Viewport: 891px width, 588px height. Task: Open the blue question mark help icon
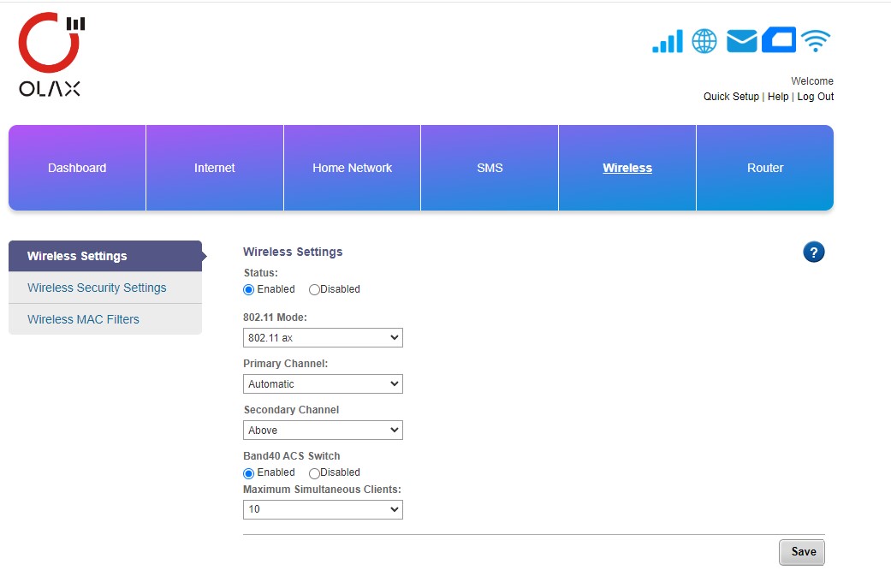pos(813,252)
